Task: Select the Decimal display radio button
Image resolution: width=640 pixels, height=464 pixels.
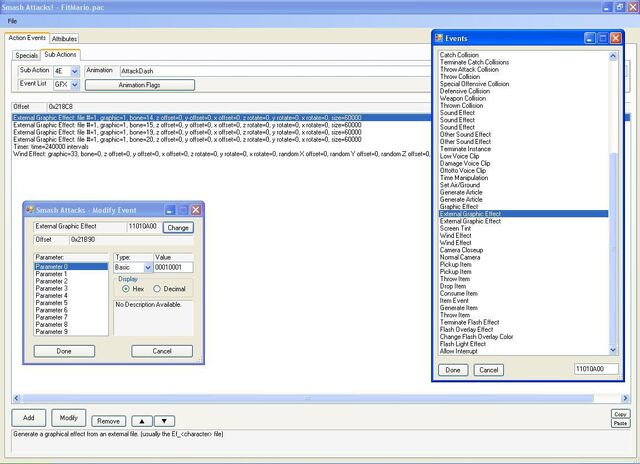Action: (x=157, y=289)
